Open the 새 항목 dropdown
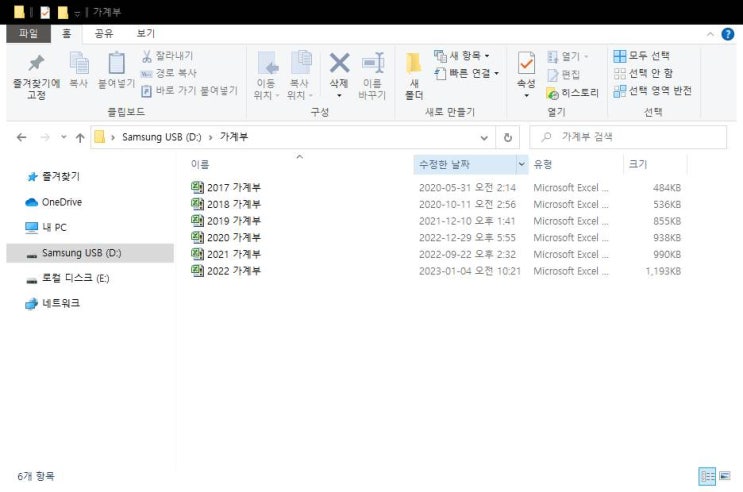This screenshot has width=743, height=492. click(462, 56)
